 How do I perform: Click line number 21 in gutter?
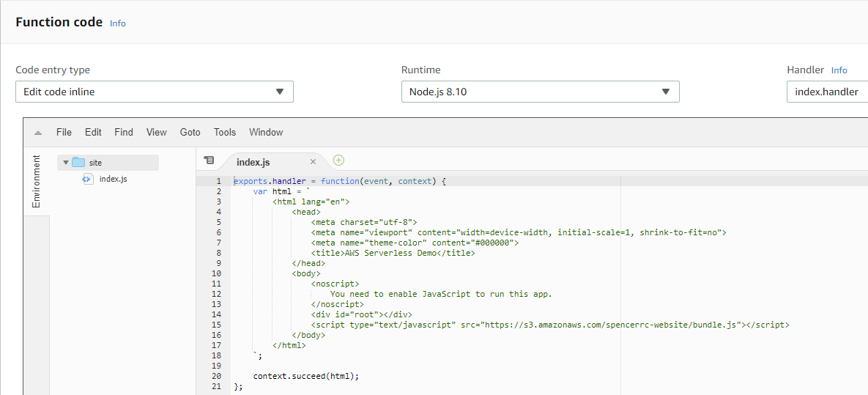[x=216, y=386]
